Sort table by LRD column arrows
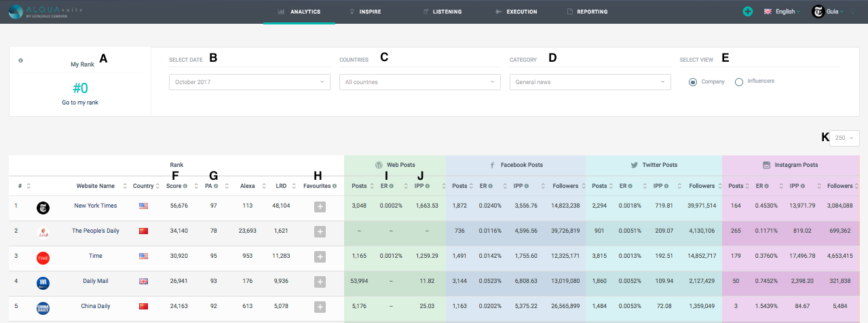 coord(293,186)
